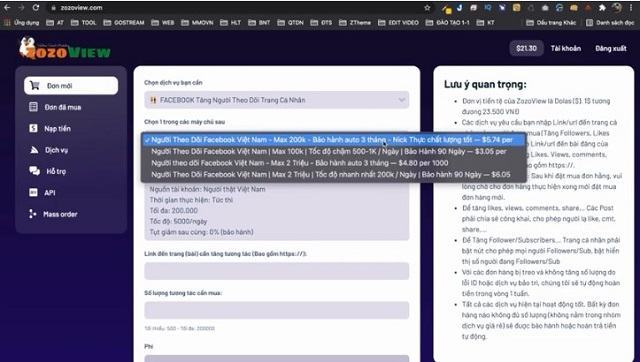Expand the FACEBOOK Tăng Người Theo Dõi service dropdown
Image resolution: width=640 pixels, height=362 pixels.
click(277, 100)
